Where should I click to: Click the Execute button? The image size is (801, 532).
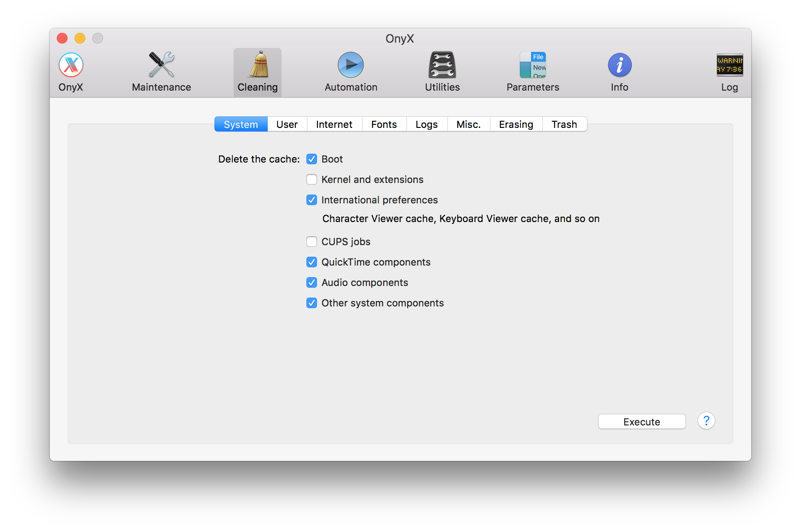pyautogui.click(x=642, y=421)
